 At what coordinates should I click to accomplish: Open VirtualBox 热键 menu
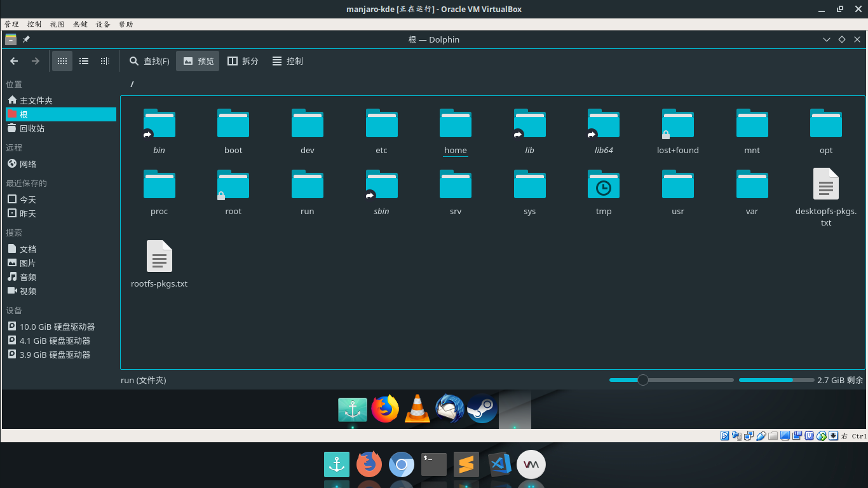click(80, 24)
